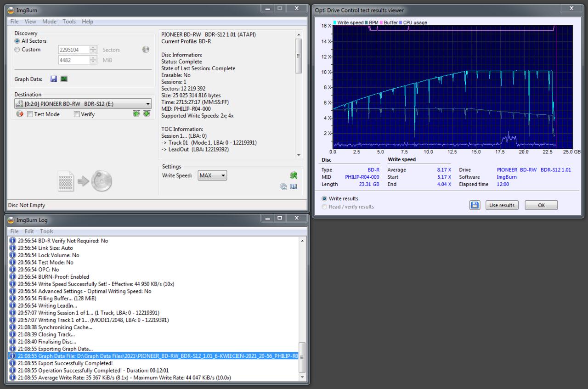Click the blue save icon in results viewer
588x389 pixels.
[x=475, y=205]
